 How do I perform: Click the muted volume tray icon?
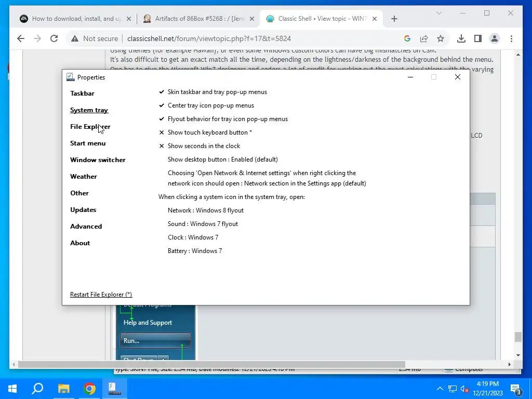[464, 389]
